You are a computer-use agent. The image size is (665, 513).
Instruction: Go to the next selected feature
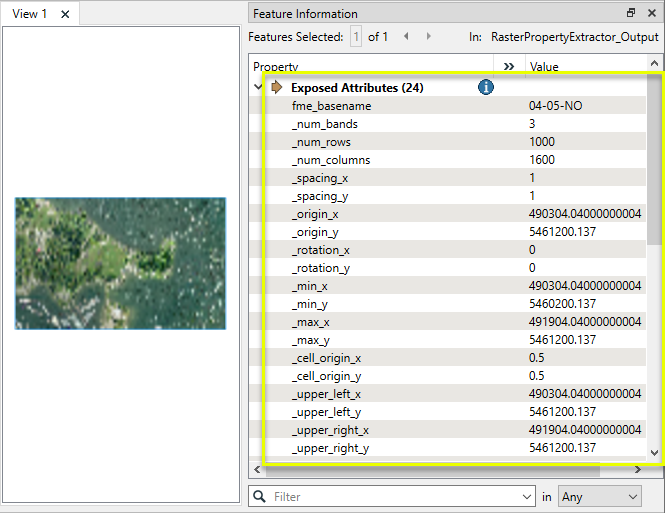430,37
